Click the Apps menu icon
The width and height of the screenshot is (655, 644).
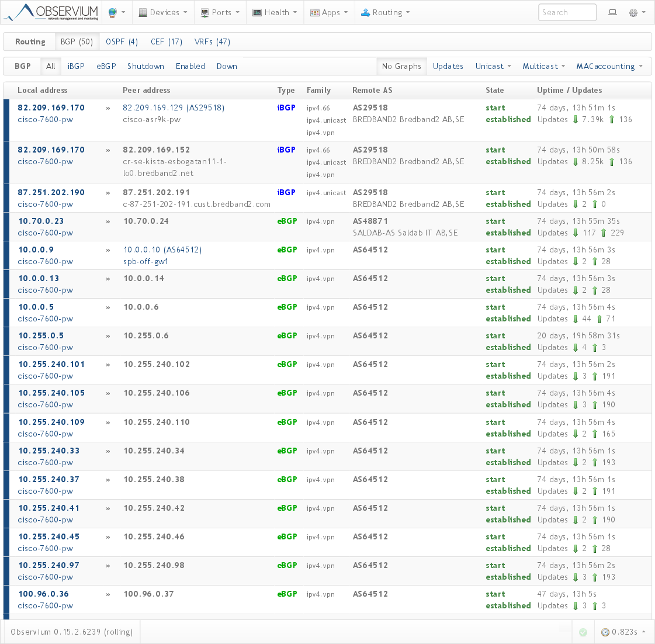pos(314,12)
